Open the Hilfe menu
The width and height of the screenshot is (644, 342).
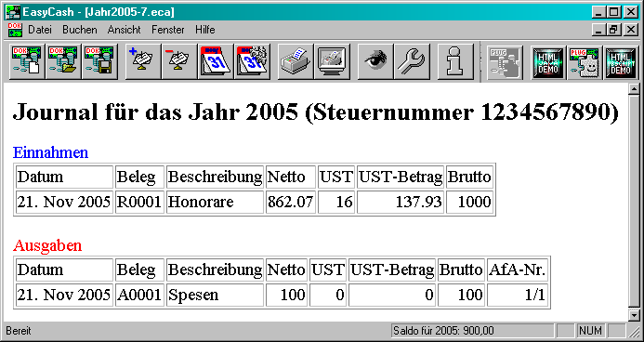click(205, 30)
